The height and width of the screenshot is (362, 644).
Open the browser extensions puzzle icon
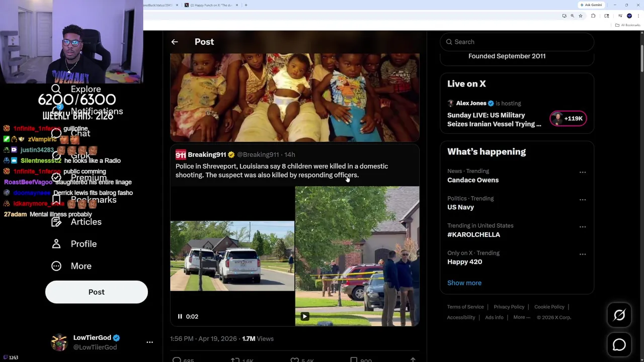coord(593,16)
